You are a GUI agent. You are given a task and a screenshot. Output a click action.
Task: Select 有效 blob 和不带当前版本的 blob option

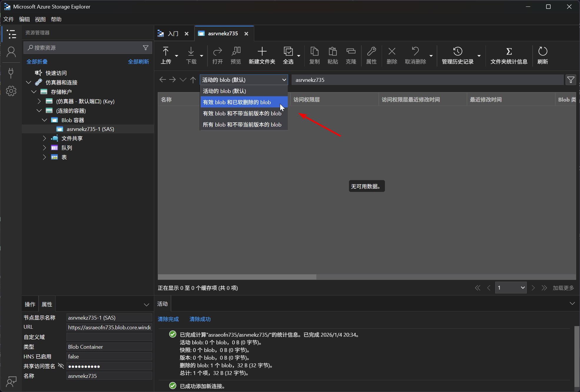[242, 114]
